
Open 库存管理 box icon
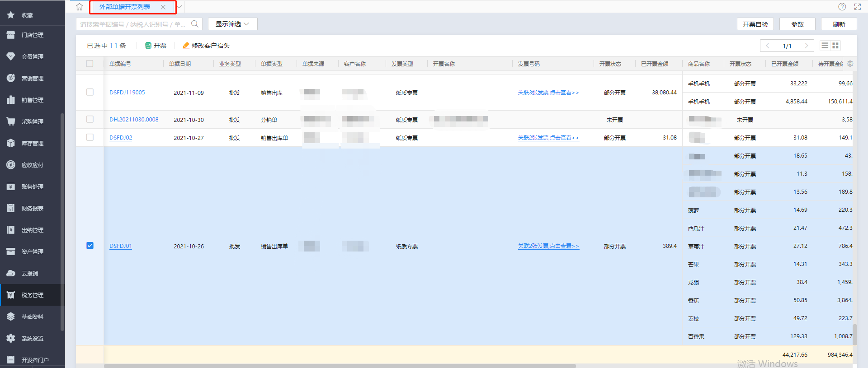[11, 143]
